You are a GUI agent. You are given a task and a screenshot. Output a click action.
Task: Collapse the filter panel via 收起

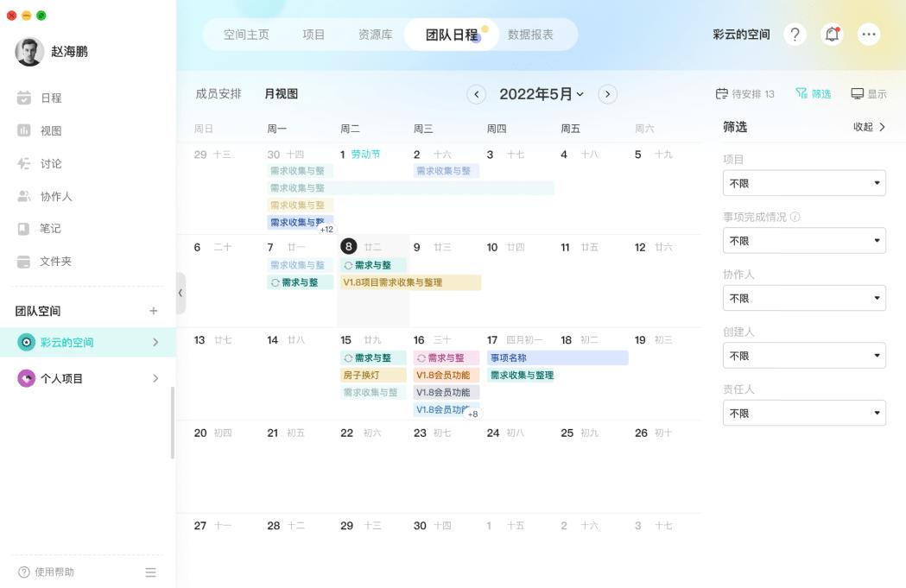pyautogui.click(x=868, y=126)
